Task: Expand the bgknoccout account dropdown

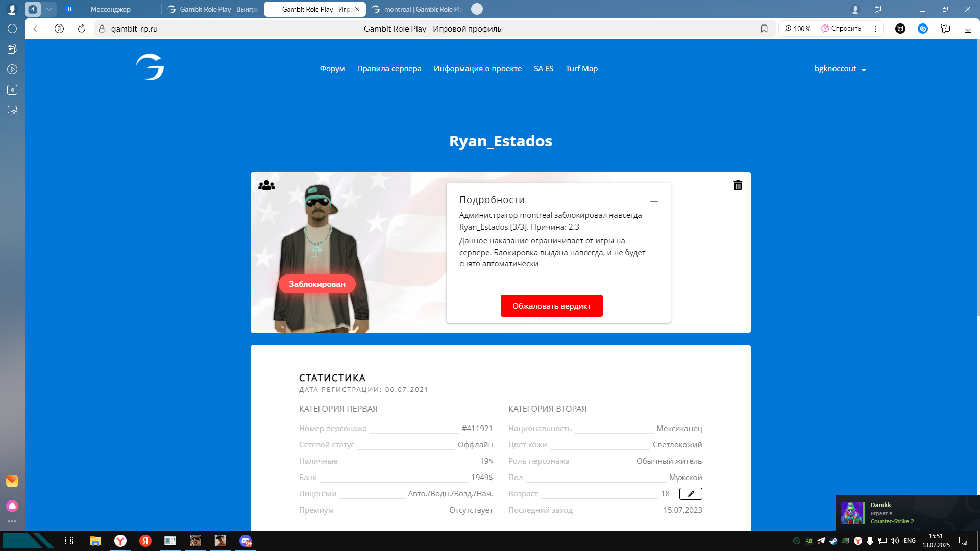Action: [x=840, y=69]
